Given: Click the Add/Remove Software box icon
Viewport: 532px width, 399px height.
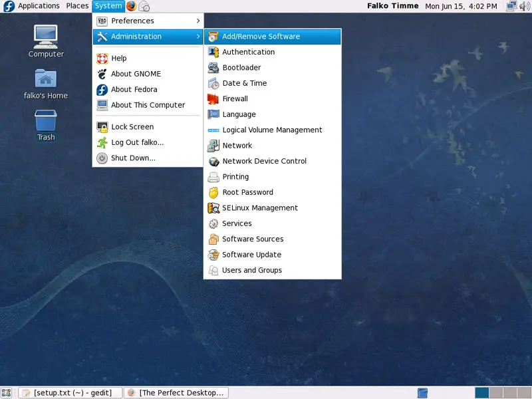Looking at the screenshot, I should [213, 37].
